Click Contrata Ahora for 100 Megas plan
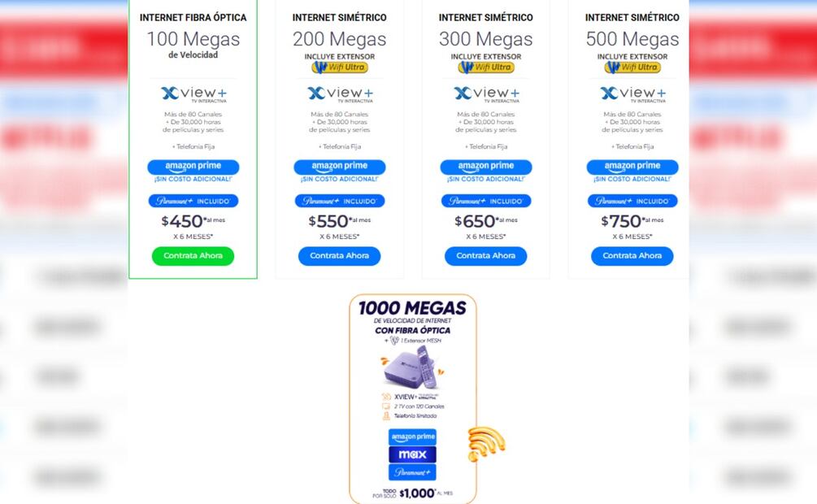Screen dimensions: 817x504 tap(193, 255)
